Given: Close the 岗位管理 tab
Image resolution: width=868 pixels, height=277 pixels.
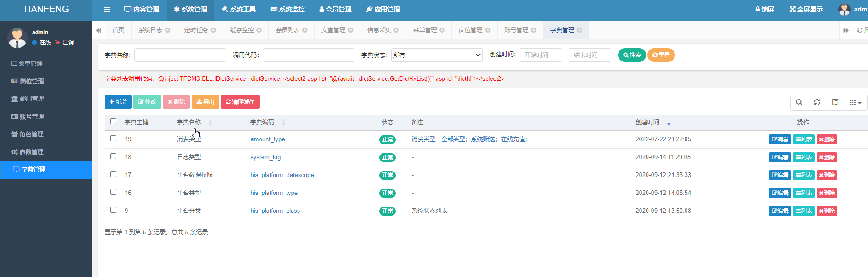Looking at the screenshot, I should tap(488, 30).
